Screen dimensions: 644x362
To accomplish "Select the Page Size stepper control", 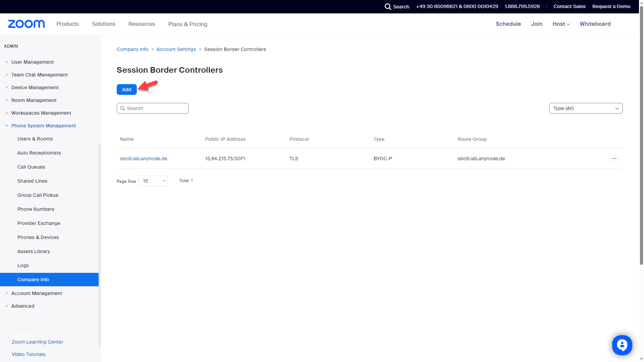I will (x=153, y=181).
